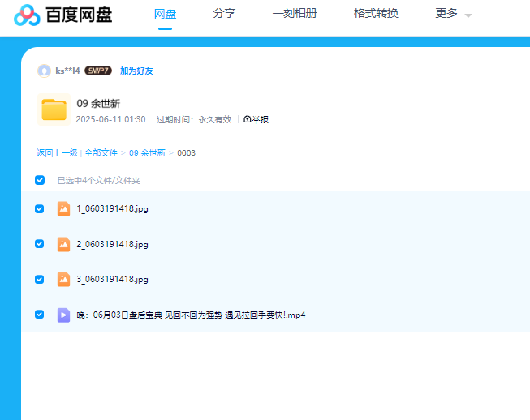
Task: Uncheck the 1_0603191418.jpg checkbox
Action: click(x=40, y=208)
